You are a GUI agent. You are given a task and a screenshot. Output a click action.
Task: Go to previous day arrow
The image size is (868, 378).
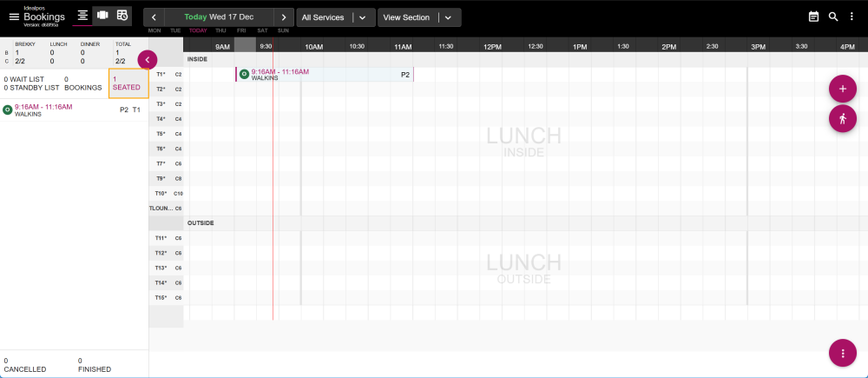(x=154, y=17)
